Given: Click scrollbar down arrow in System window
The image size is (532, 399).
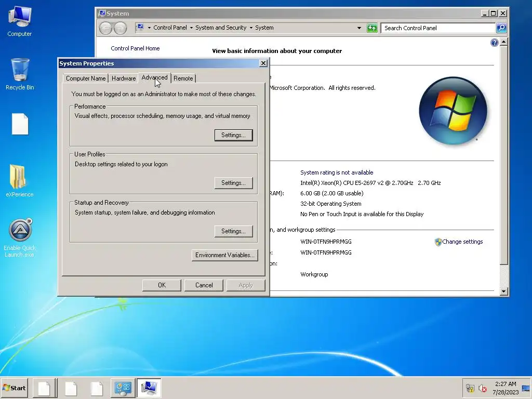Looking at the screenshot, I should (503, 291).
